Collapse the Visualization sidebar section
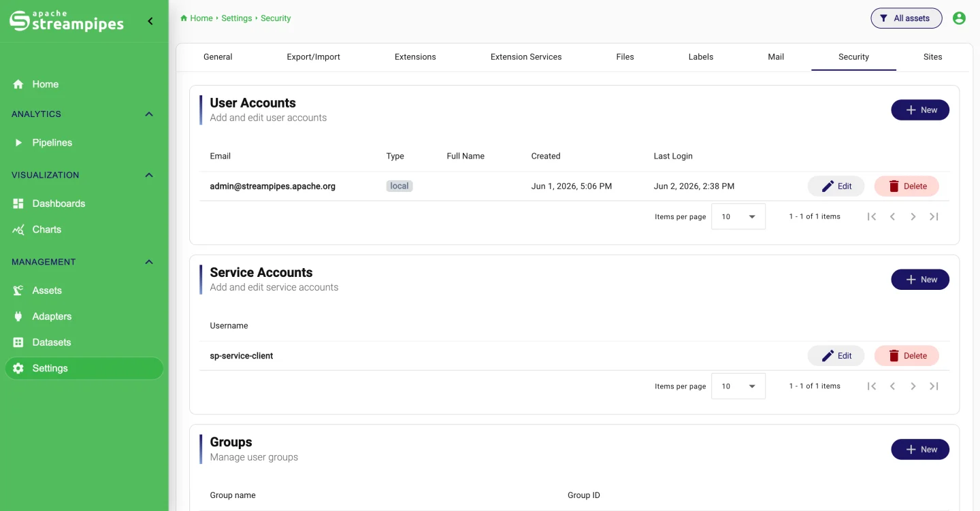The image size is (980, 511). pos(149,176)
